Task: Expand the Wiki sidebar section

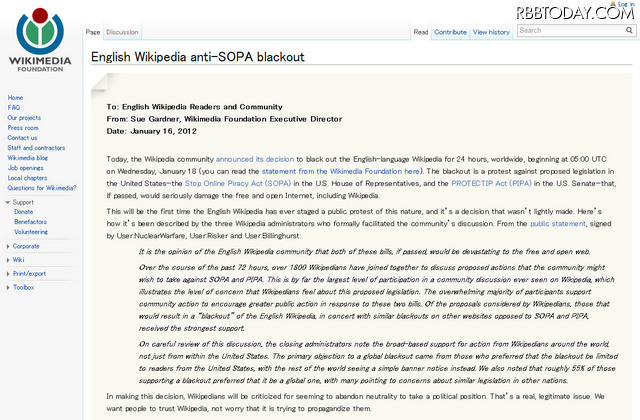Action: [15, 260]
